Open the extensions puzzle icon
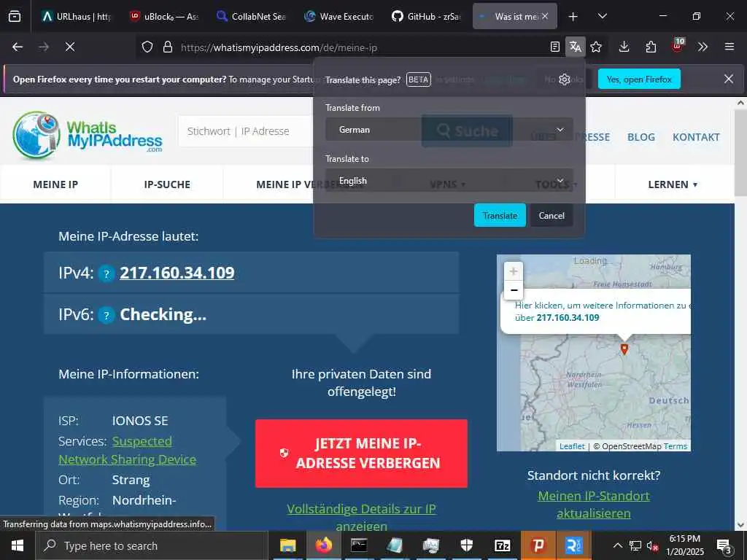The width and height of the screenshot is (747, 560). pos(651,47)
